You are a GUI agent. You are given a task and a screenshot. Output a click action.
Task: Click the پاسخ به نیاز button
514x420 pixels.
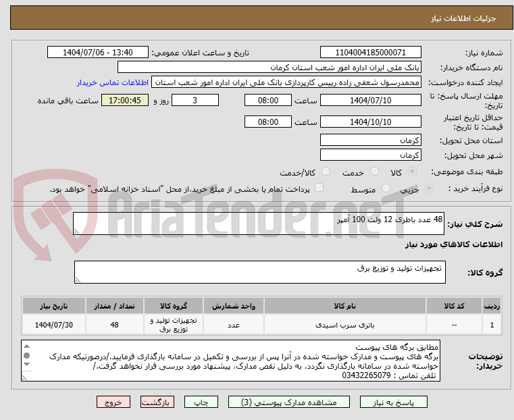point(393,402)
